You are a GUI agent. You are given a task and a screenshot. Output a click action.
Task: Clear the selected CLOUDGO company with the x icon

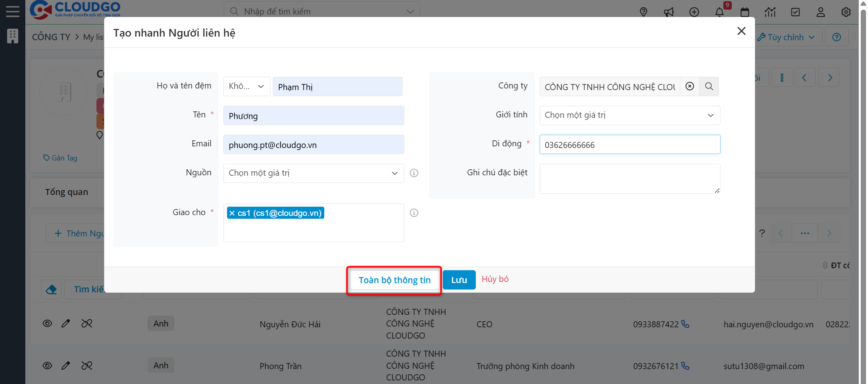pyautogui.click(x=690, y=86)
